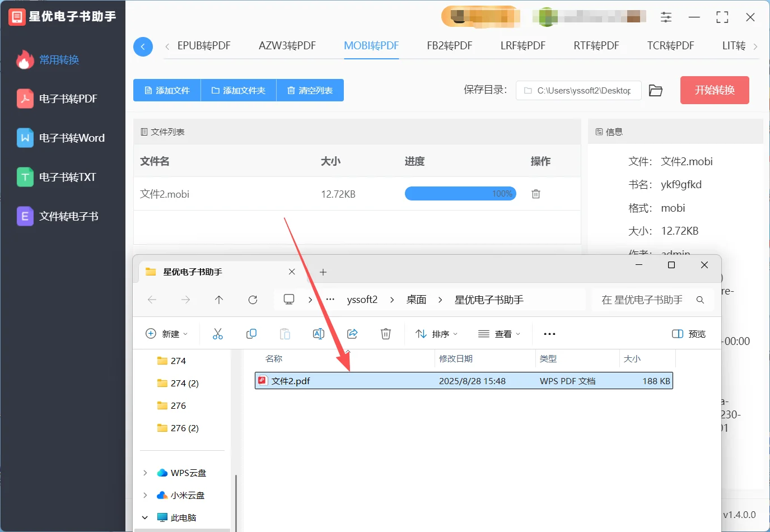Click the Rename icon in Explorer toolbar
This screenshot has height=532, width=770.
319,334
